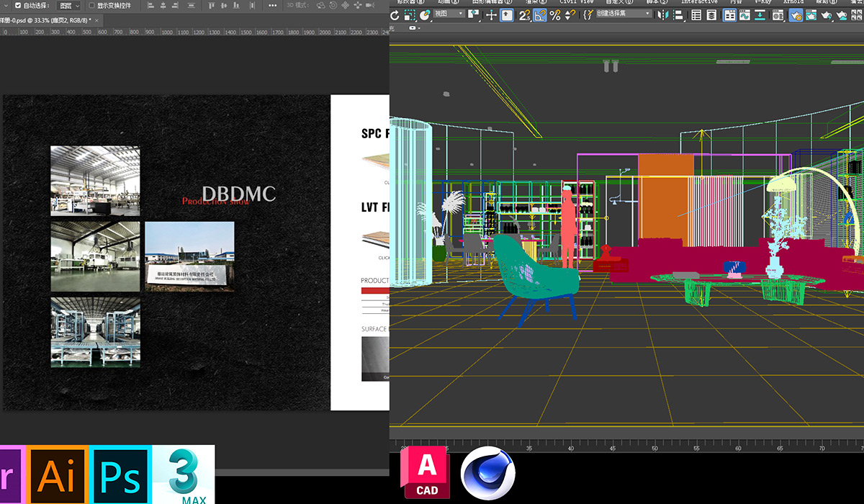The height and width of the screenshot is (504, 864).
Task: Open the 创建选择集 named selection sets dropdown
Action: coord(624,13)
